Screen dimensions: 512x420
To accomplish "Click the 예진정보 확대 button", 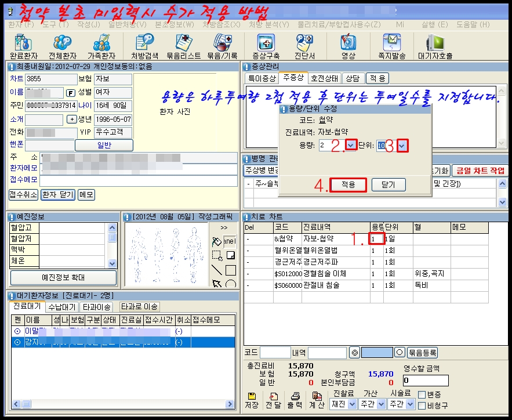I will [x=63, y=277].
